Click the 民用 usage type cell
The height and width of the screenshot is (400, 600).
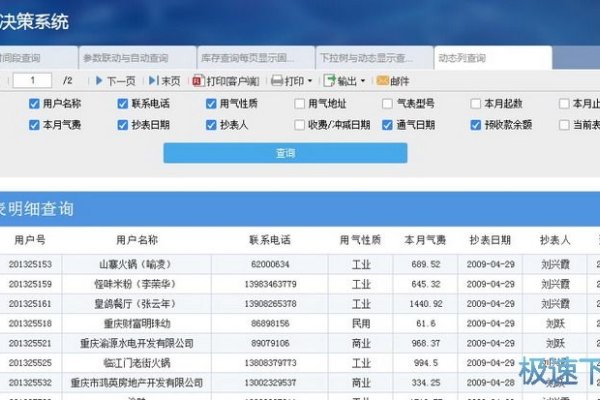point(360,323)
